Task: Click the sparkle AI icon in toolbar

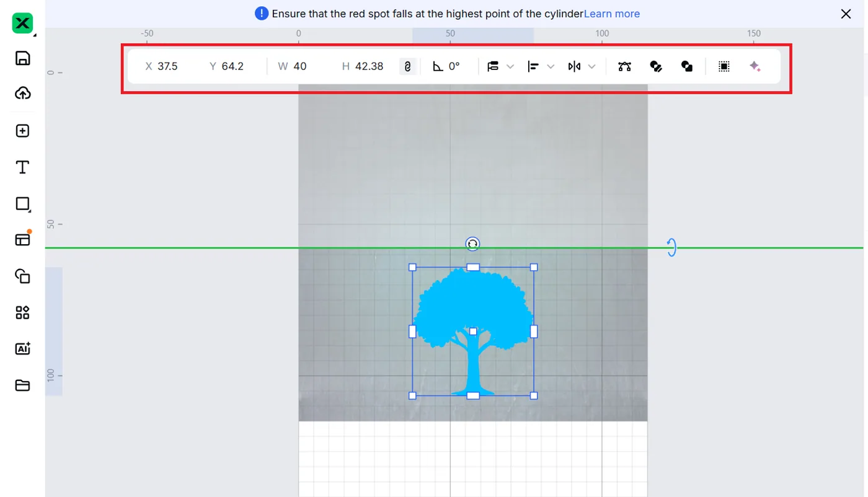Action: coord(755,66)
